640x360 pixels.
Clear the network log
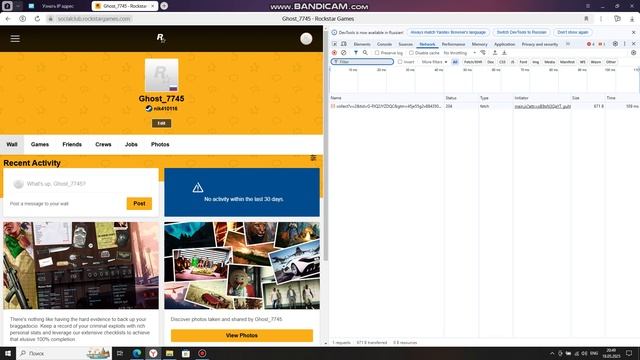point(344,53)
